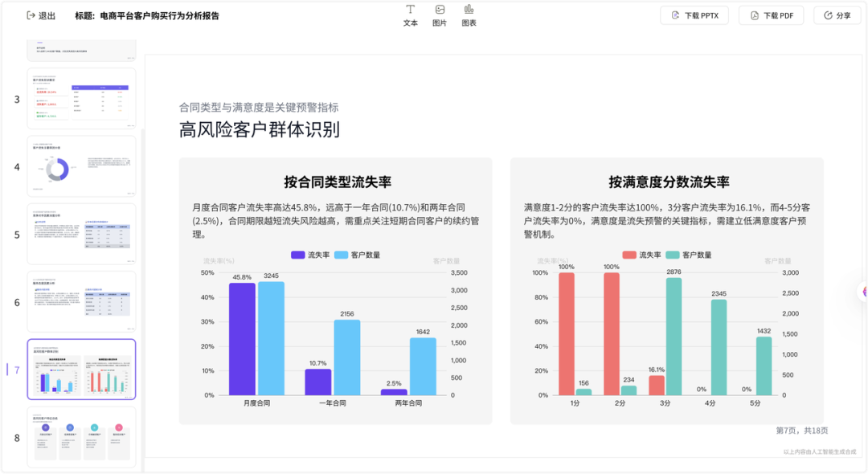
Task: Insert an image using the 图片 icon
Action: coord(439,14)
